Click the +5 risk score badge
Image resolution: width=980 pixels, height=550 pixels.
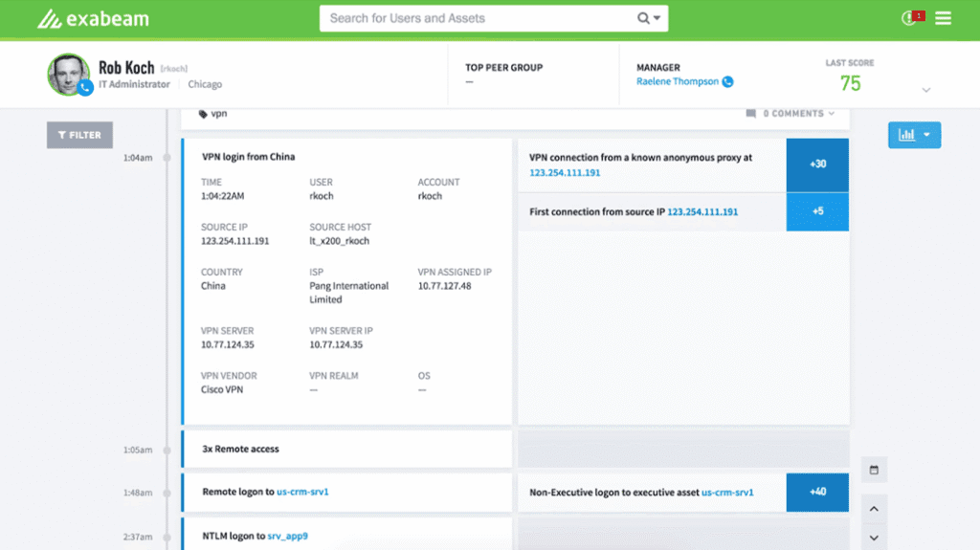[817, 212]
